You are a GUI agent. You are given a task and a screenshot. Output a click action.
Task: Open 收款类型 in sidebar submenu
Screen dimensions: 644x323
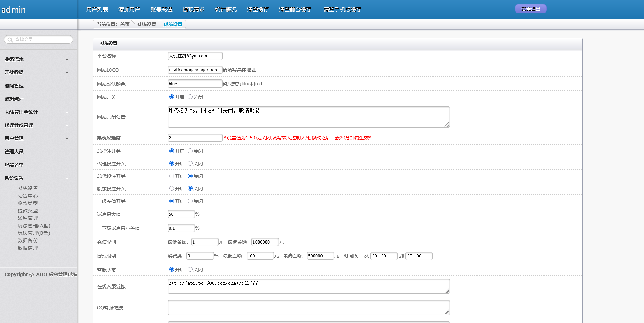[28, 203]
